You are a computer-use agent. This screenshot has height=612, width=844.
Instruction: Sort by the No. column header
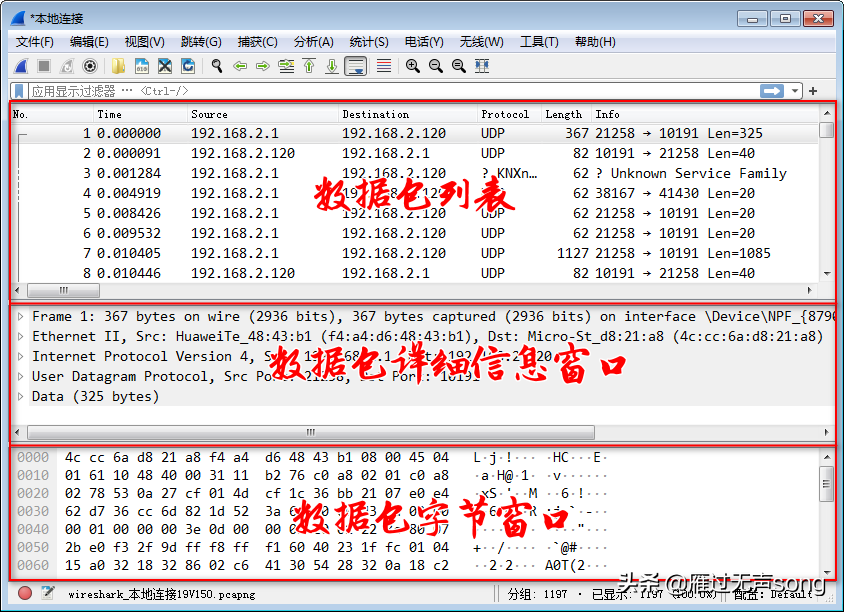point(52,114)
